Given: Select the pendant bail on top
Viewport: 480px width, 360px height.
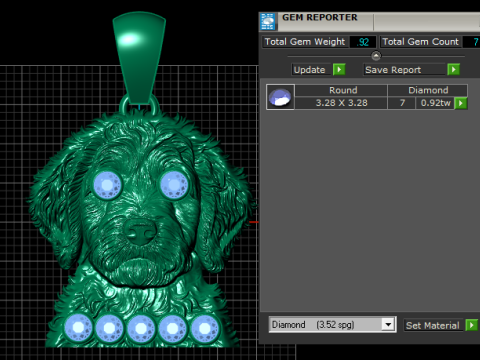Looking at the screenshot, I should 139,58.
